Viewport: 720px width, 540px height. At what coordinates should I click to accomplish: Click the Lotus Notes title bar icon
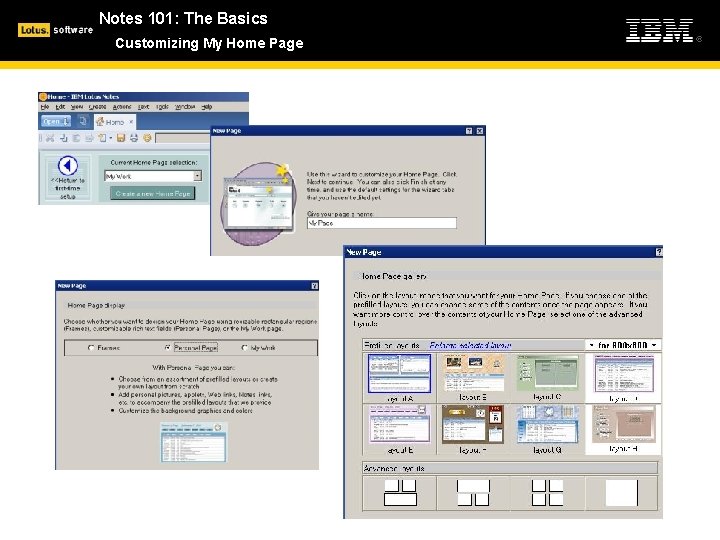click(43, 96)
